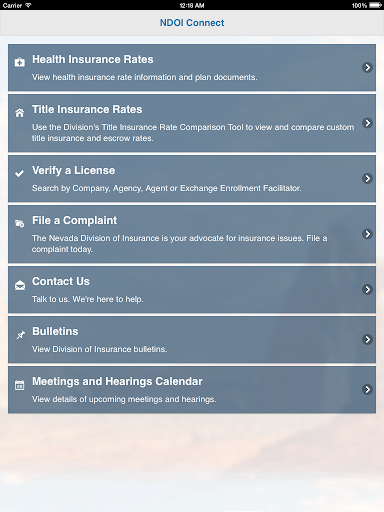384x512 pixels.
Task: Tap the medical kit icon for Health Insurance
Action: coord(20,62)
